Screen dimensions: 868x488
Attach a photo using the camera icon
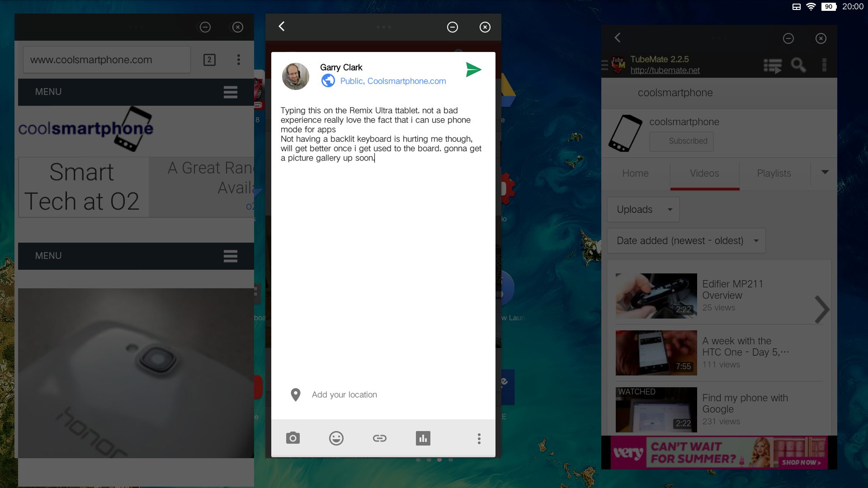pos(293,438)
